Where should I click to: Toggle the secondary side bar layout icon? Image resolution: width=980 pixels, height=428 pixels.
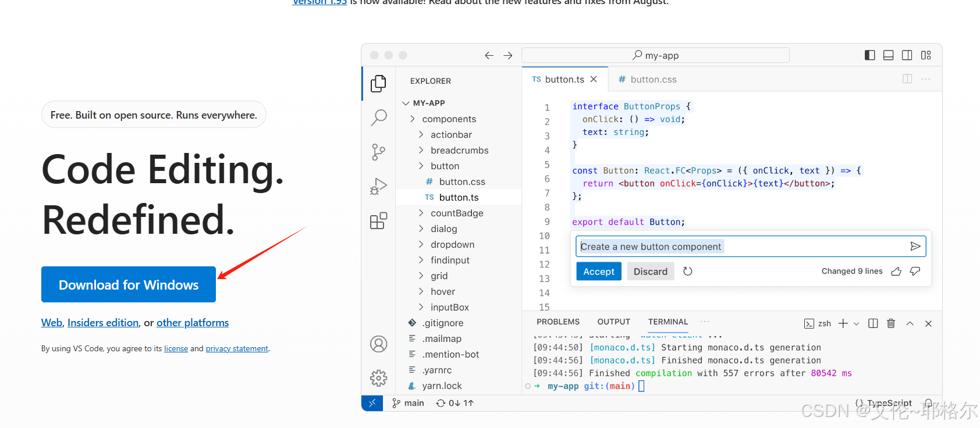click(907, 55)
